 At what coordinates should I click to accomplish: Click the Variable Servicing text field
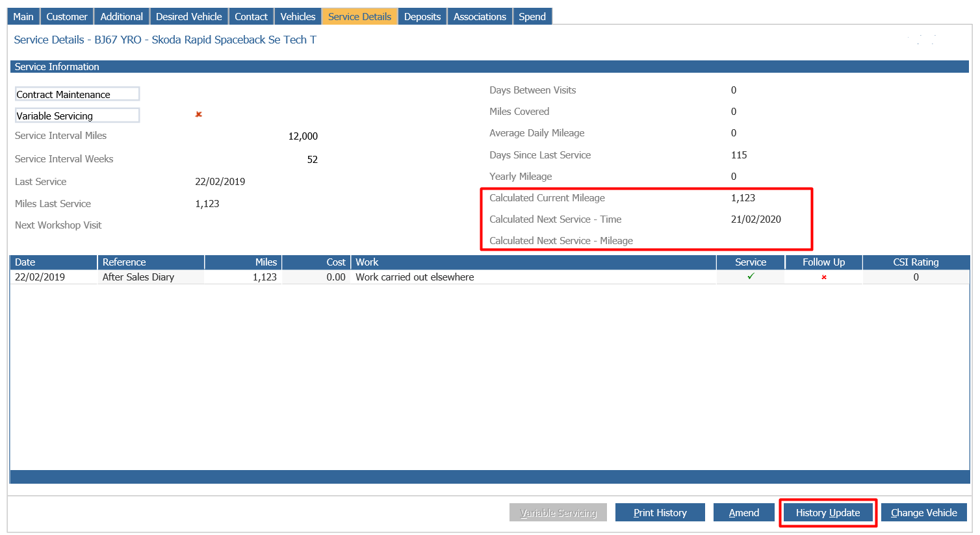point(77,116)
